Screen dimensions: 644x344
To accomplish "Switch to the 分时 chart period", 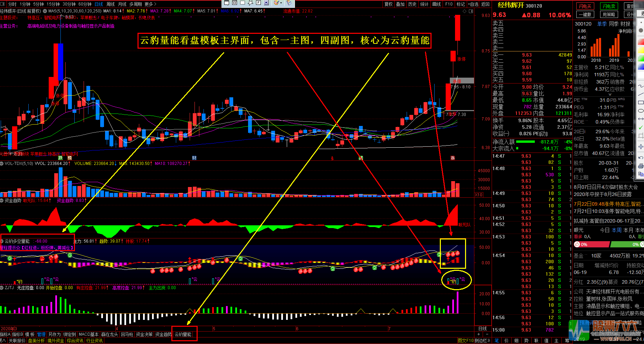I will point(12,4).
